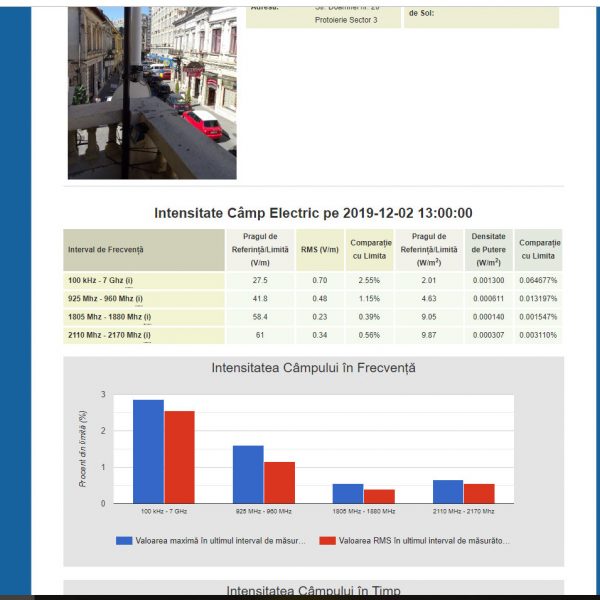Select the Densitate de Putere column header
This screenshot has height=600, width=600.
pyautogui.click(x=489, y=249)
